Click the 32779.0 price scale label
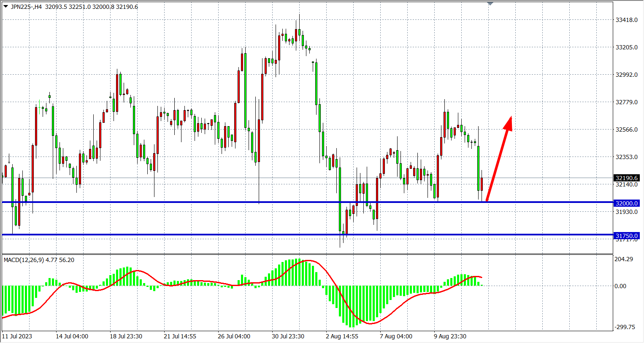This screenshot has height=343, width=644. click(x=626, y=102)
